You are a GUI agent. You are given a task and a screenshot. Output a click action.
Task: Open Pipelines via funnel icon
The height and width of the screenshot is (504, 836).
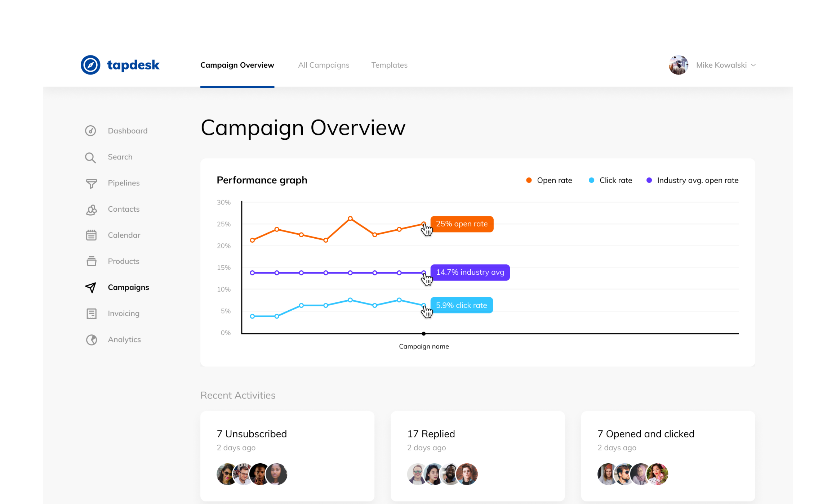(91, 183)
